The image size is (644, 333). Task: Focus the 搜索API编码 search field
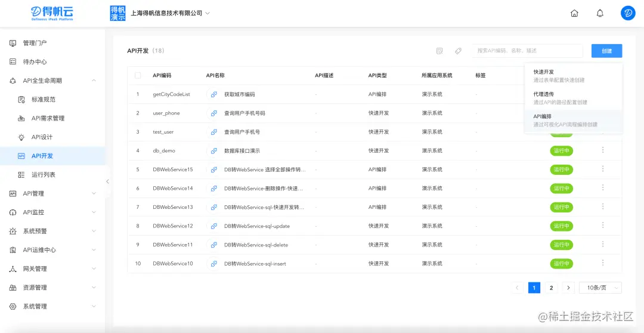pyautogui.click(x=527, y=51)
